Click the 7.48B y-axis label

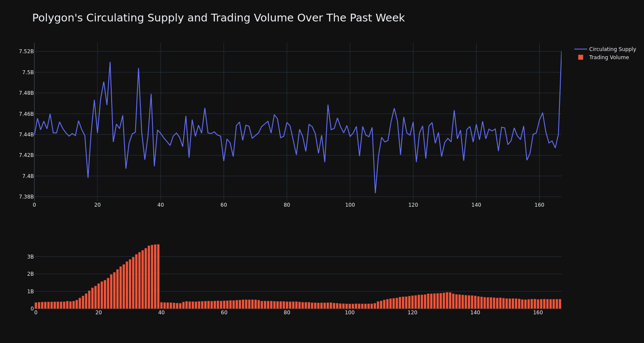click(26, 93)
